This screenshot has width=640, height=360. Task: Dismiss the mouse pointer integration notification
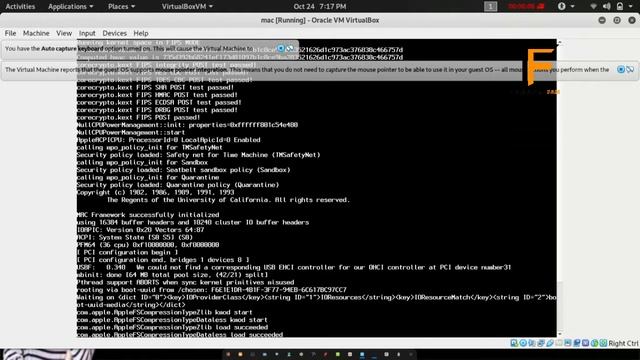click(621, 70)
